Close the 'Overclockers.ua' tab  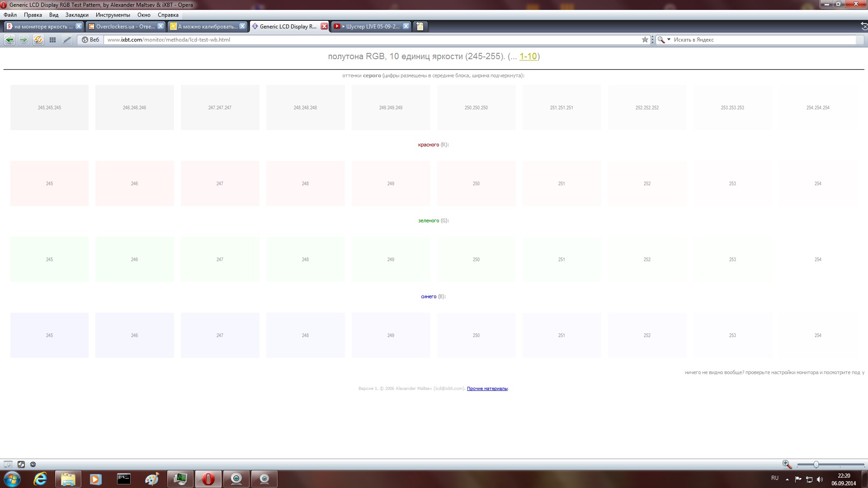click(x=160, y=26)
